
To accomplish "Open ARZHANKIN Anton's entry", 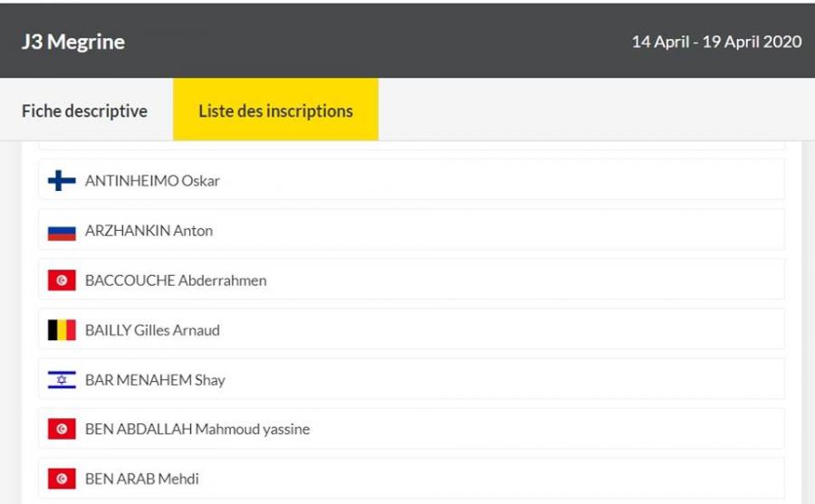I will [x=149, y=231].
